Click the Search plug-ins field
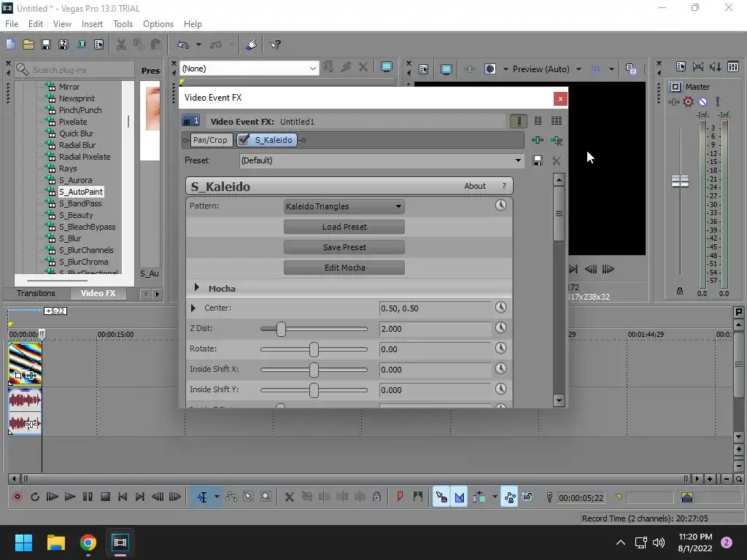The width and height of the screenshot is (747, 560). click(x=74, y=70)
